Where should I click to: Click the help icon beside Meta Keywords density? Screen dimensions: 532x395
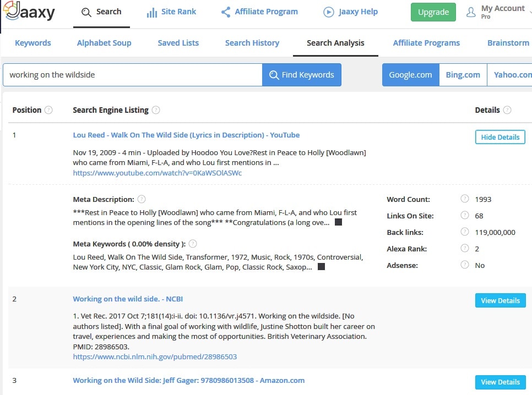[193, 244]
